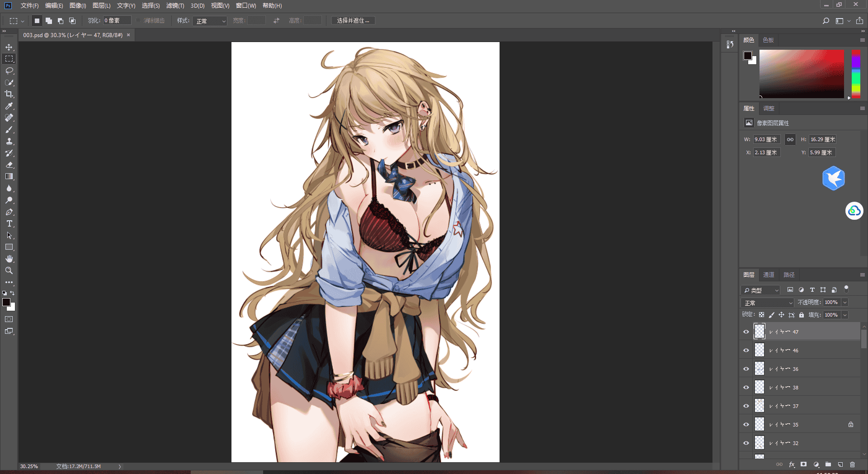Select the Hand tool

coord(9,259)
